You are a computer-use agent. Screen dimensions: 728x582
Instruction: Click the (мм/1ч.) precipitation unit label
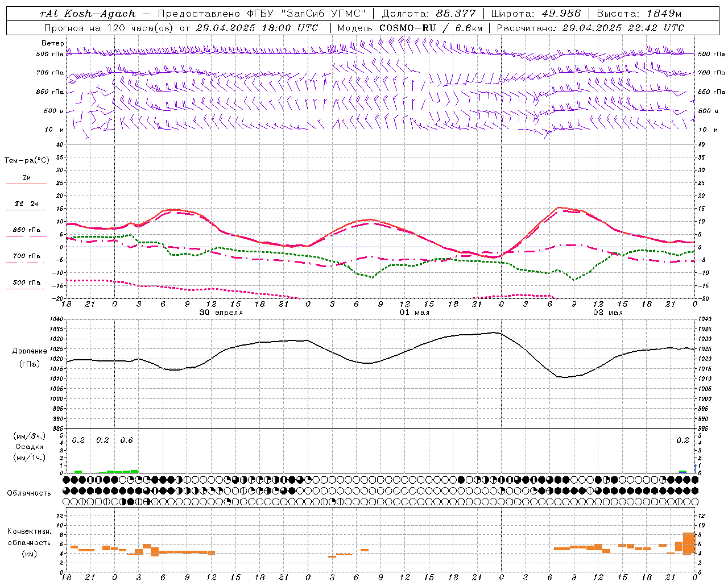click(x=30, y=458)
